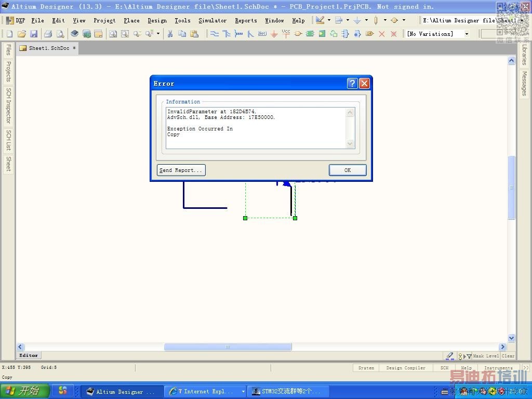Image resolution: width=532 pixels, height=399 pixels.
Task: Open the SCH Inspector side panel
Action: [x=8, y=105]
